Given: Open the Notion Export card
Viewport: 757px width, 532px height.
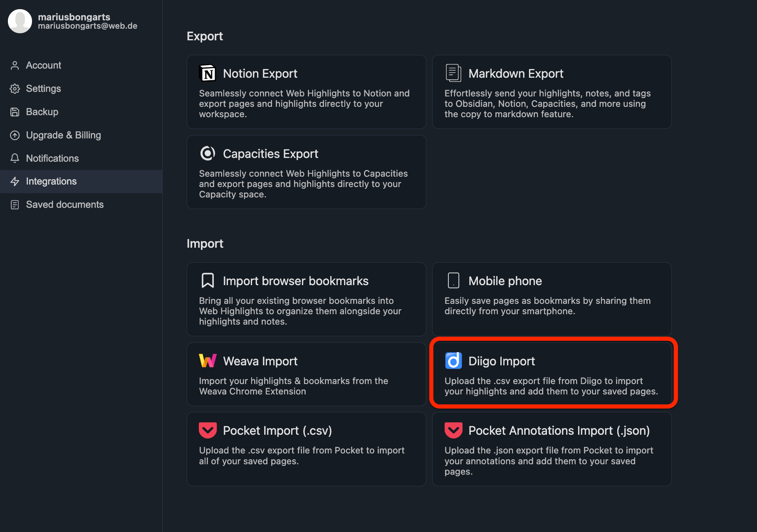Looking at the screenshot, I should (x=306, y=92).
